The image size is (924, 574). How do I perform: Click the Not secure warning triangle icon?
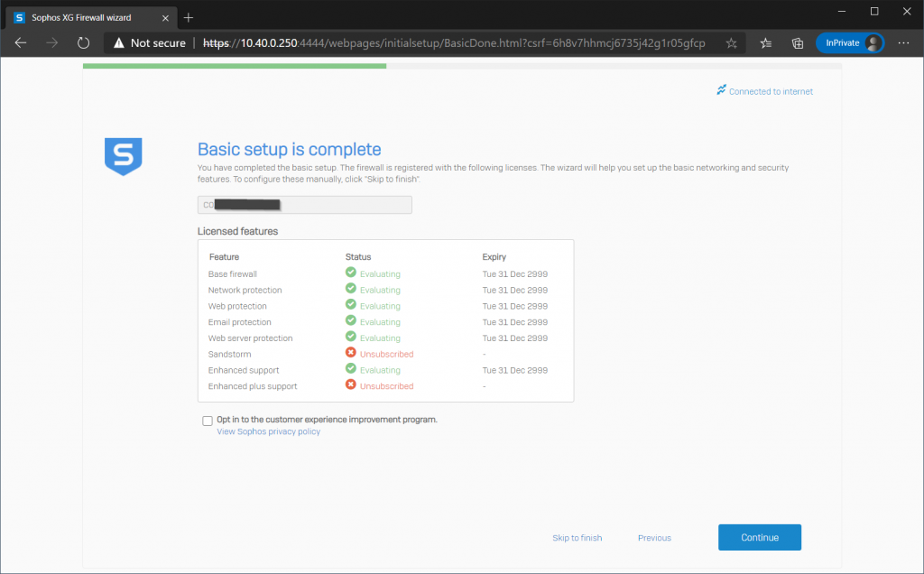pos(119,43)
